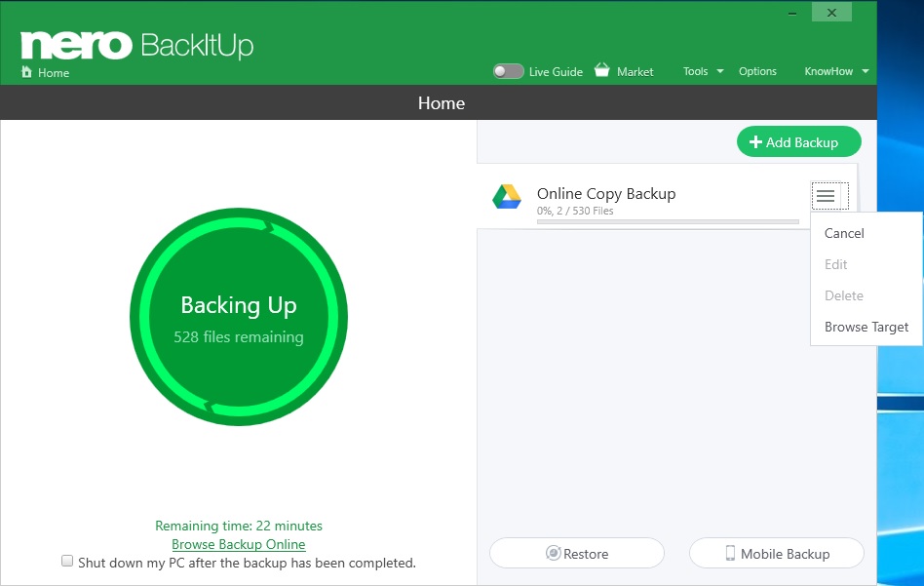This screenshot has height=586, width=924.
Task: Click the Browse Backup Online link
Action: [239, 544]
